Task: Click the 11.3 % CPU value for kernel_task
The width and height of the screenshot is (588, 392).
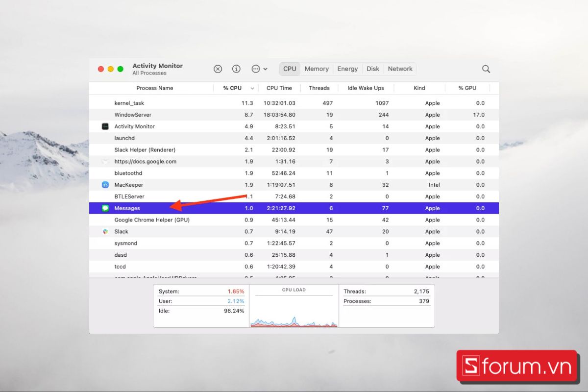Action: [247, 103]
